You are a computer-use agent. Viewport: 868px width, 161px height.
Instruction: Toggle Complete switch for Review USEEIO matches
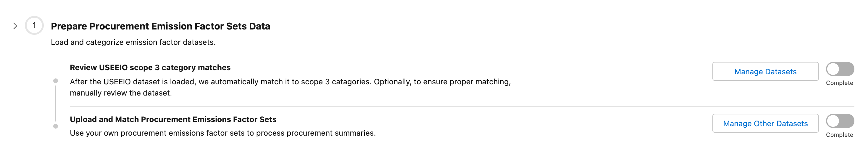(x=839, y=69)
